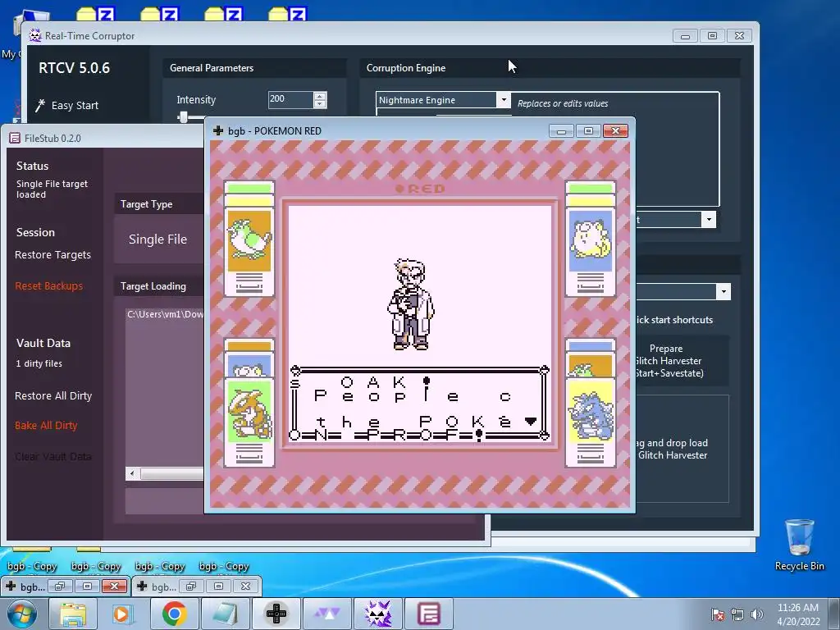Screen dimensions: 840x630
Task: Increase the Intensity value with the up arrow
Action: [320, 96]
